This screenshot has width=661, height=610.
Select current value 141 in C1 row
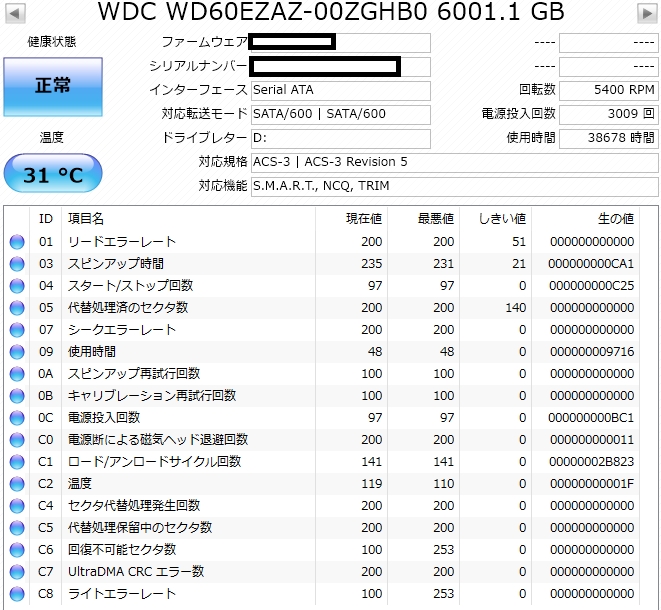[371, 462]
